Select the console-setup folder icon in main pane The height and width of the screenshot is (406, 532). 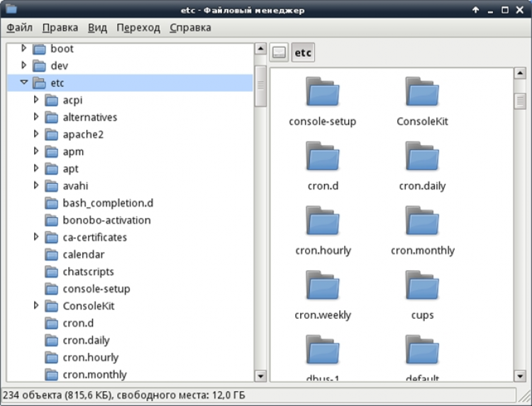pos(322,92)
